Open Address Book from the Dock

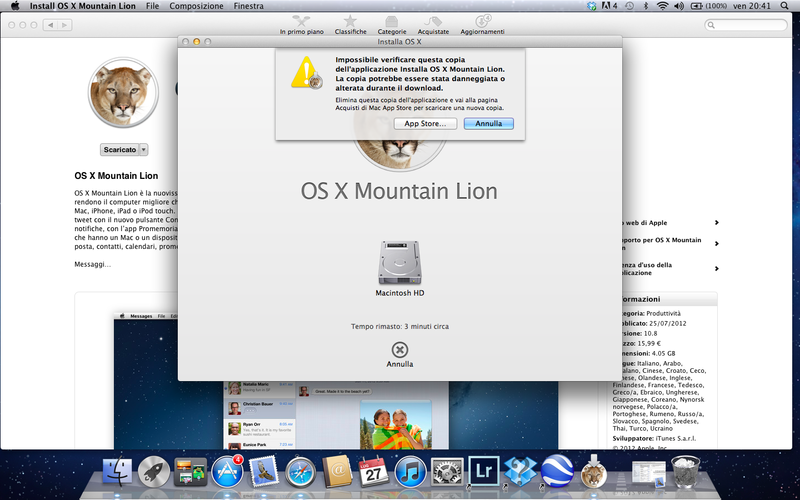tap(337, 471)
